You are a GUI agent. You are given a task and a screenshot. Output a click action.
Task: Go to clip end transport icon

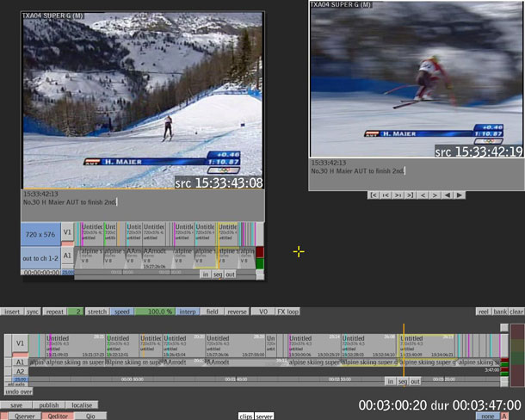[410, 195]
